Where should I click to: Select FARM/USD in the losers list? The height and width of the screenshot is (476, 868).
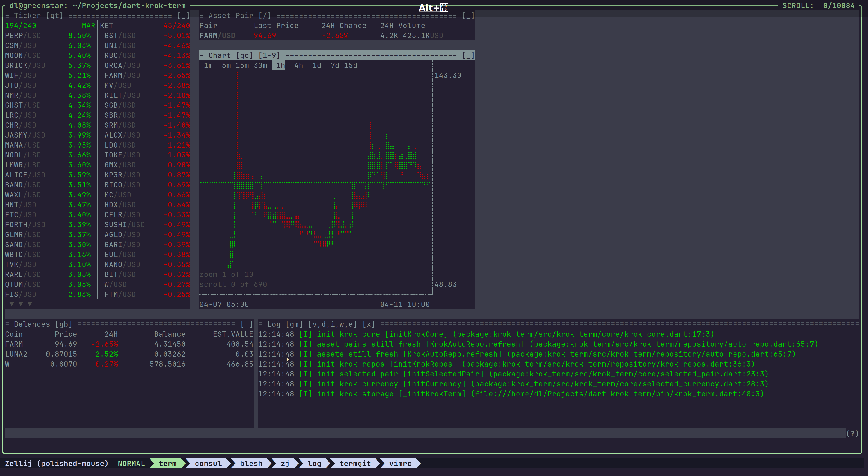click(147, 76)
